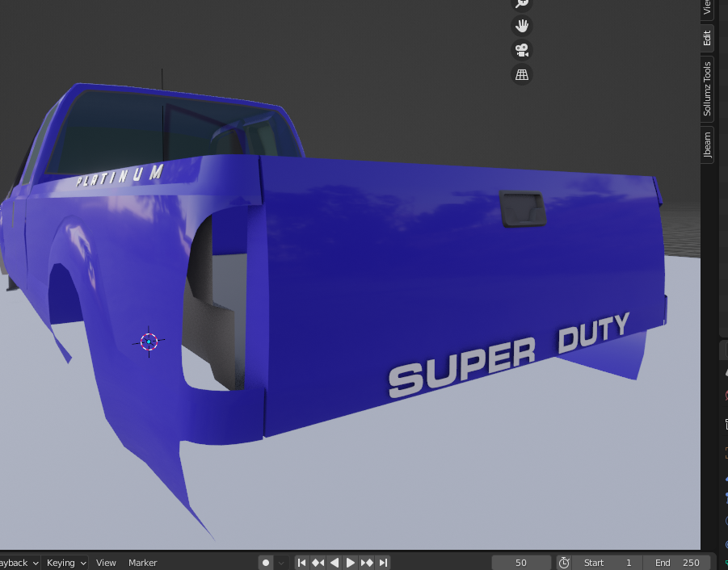Open the Sollumz Tools sidebar tab
The height and width of the screenshot is (570, 728).
click(707, 89)
